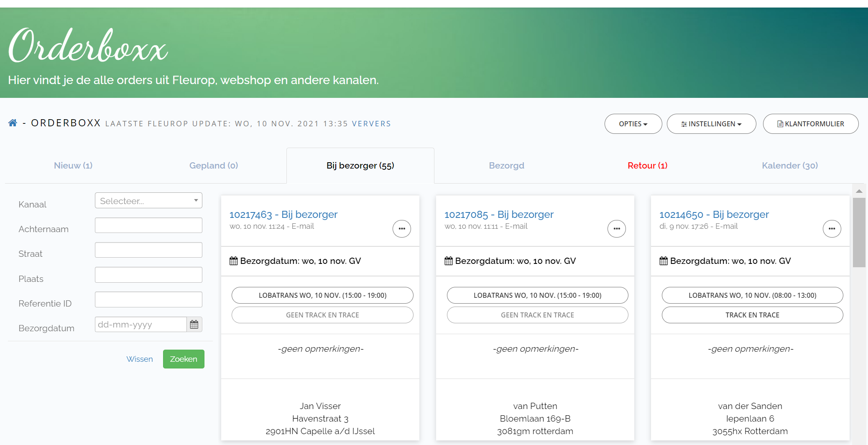This screenshot has width=868, height=445.
Task: Click the vertical scrollbar thumb
Action: (859, 233)
